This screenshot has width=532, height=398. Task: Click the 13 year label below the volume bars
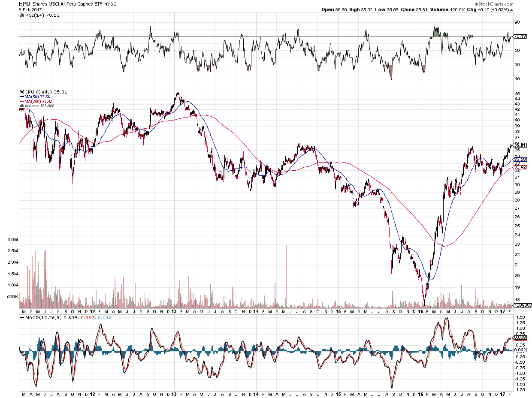point(175,311)
